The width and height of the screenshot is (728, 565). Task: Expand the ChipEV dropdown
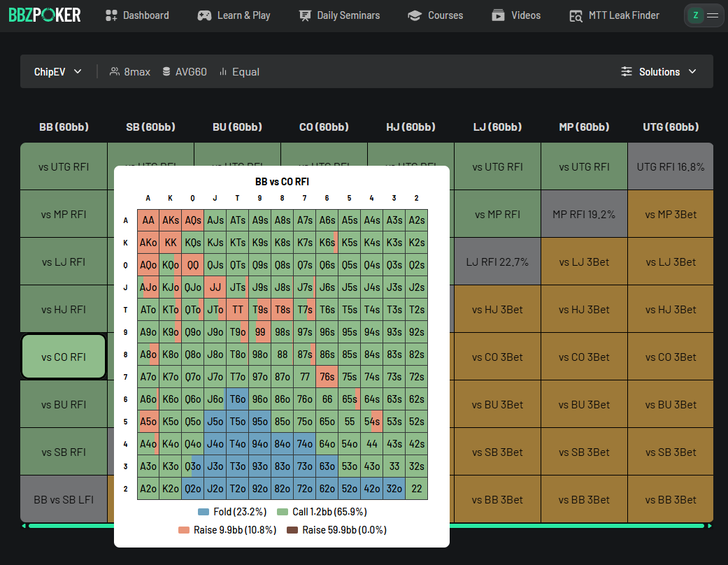(x=58, y=72)
